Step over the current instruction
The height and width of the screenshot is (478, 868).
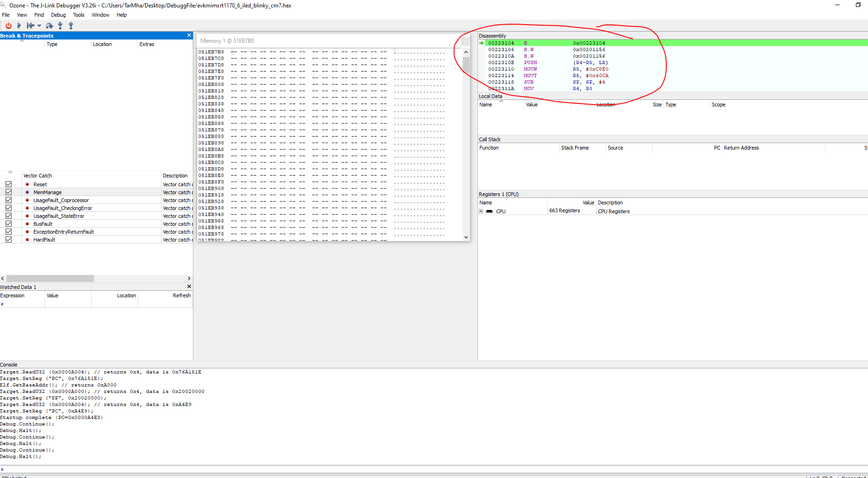click(x=49, y=26)
